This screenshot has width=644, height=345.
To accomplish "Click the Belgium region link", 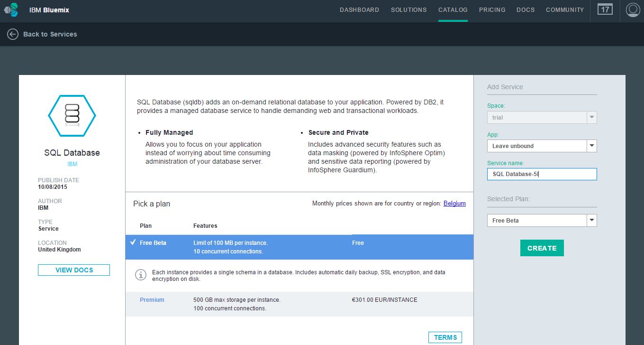I will tap(454, 204).
